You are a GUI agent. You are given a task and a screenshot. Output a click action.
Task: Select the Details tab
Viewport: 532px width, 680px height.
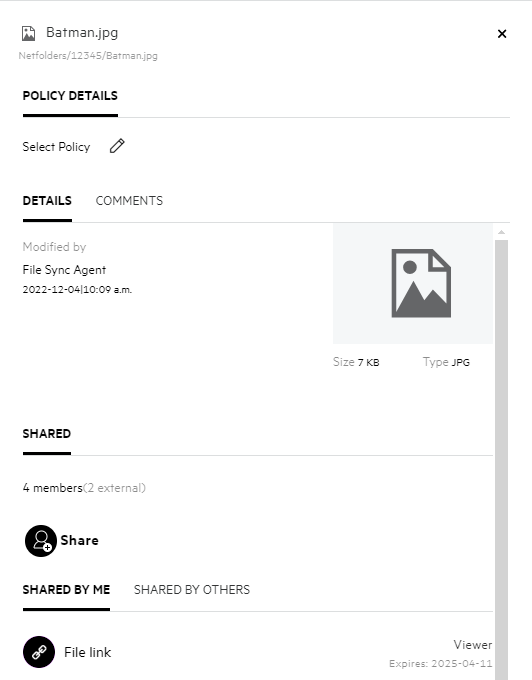47,201
